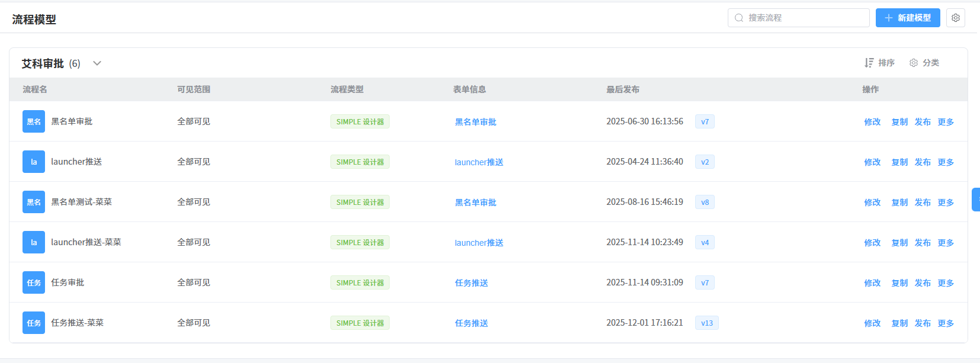
Task: Click version tag v2
Action: pyautogui.click(x=705, y=162)
